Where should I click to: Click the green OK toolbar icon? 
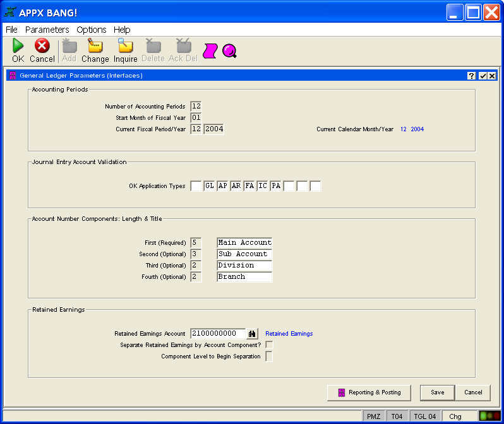coord(18,46)
